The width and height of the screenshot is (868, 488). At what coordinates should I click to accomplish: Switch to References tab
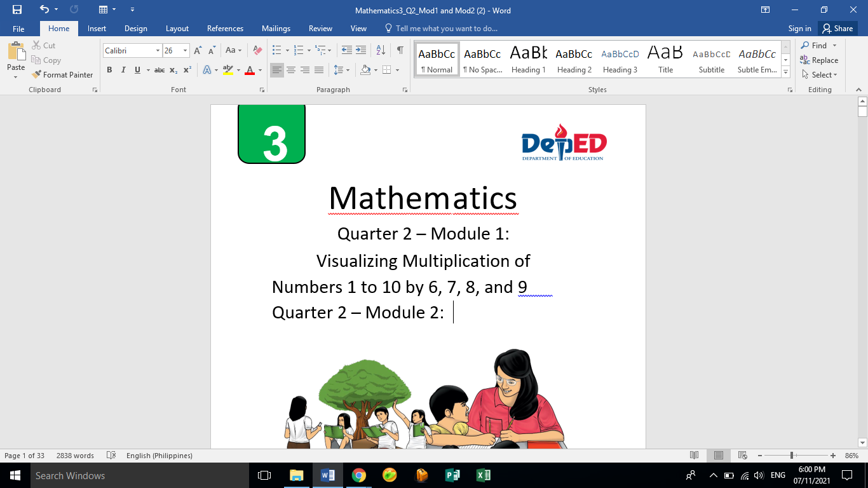[225, 29]
